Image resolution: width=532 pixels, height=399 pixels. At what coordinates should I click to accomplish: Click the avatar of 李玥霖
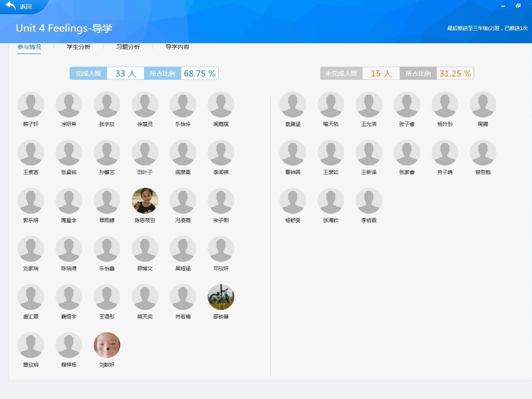coord(369,201)
